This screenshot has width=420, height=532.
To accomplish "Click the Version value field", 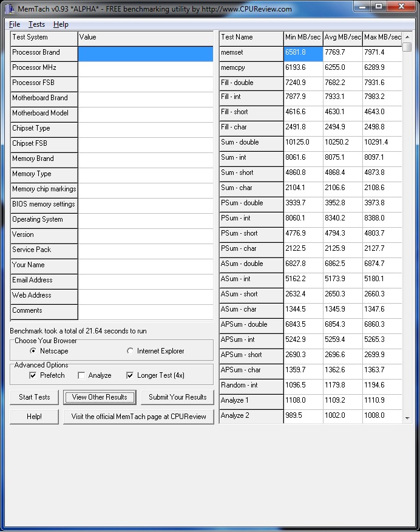I will coord(146,236).
